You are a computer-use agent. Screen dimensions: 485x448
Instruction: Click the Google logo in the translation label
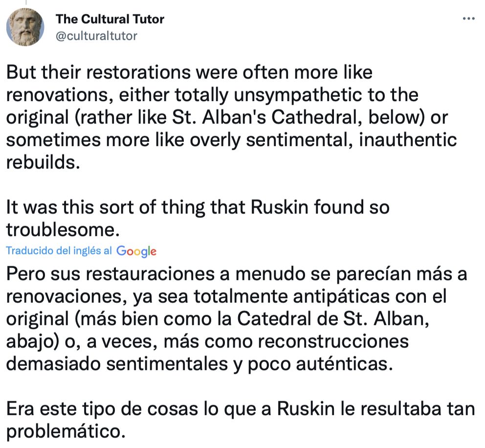coord(136,251)
